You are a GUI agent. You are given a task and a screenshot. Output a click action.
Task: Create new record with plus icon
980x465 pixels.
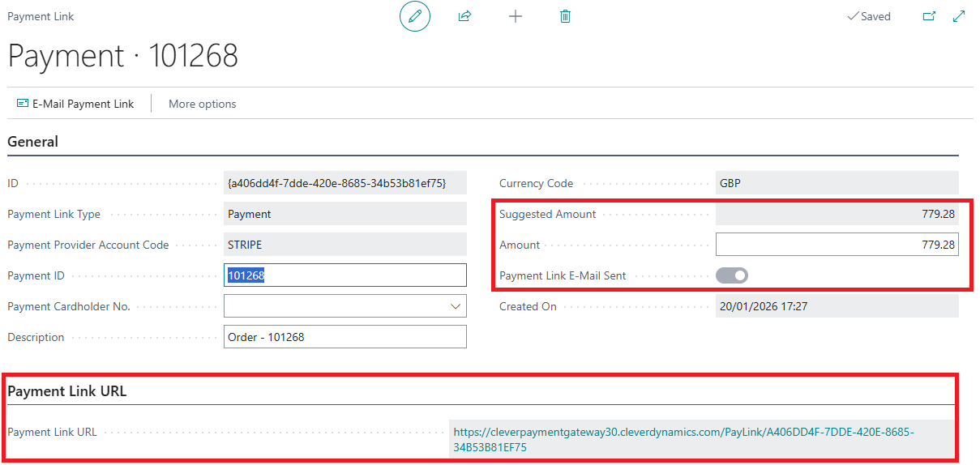pyautogui.click(x=515, y=16)
